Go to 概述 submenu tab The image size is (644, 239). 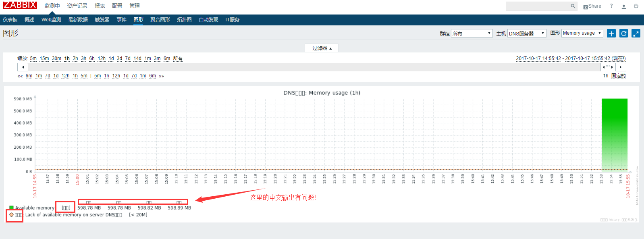29,20
